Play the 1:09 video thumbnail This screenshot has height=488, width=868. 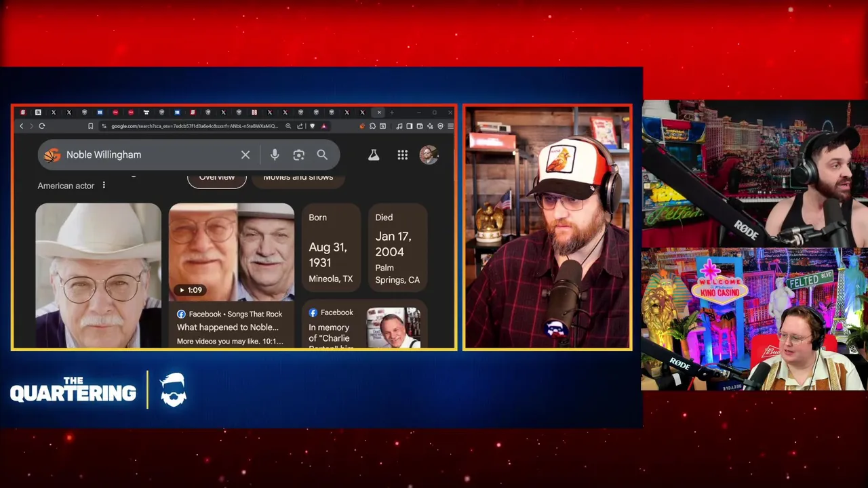click(x=231, y=252)
